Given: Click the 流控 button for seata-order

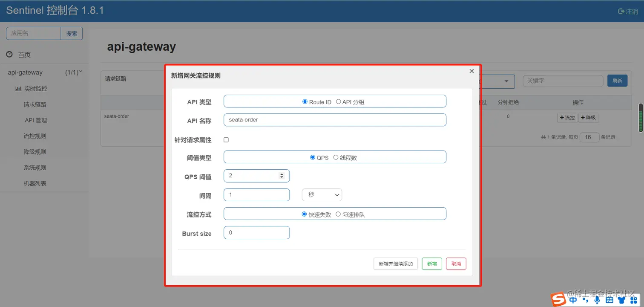Looking at the screenshot, I should click(567, 117).
